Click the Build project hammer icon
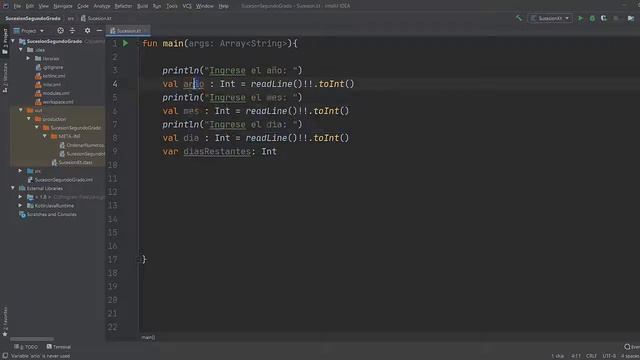640x360 pixels. 519,18
